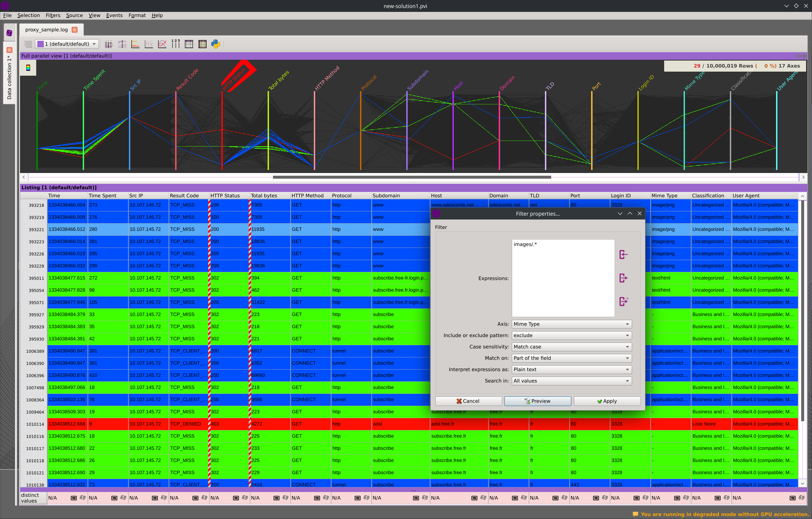The height and width of the screenshot is (519, 812).
Task: Open the Filters menu
Action: coord(53,15)
